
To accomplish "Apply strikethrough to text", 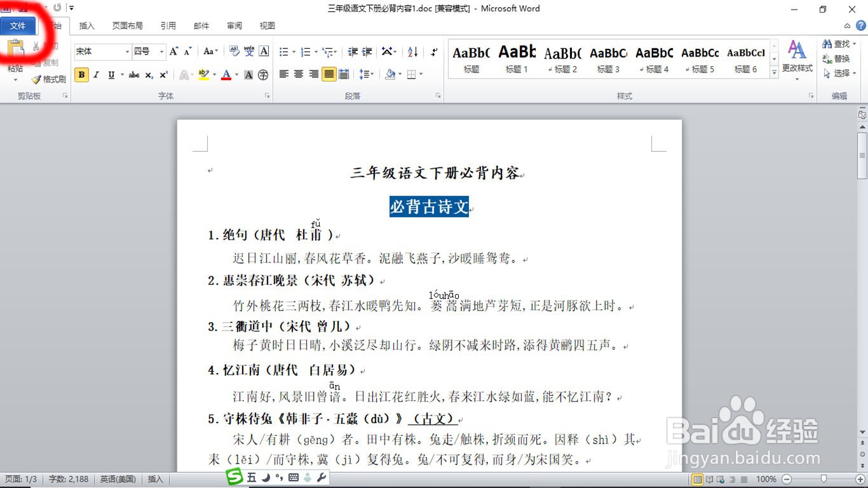I will tap(134, 74).
